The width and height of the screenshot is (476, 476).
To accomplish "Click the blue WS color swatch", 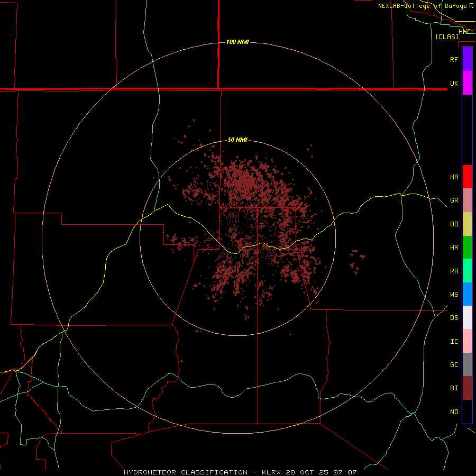I will point(467,294).
